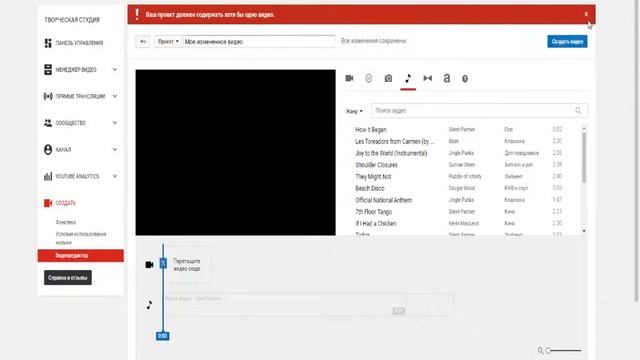640x360 pixels.
Task: Click the How It Began audio clip in timeline
Action: pyautogui.click(x=286, y=304)
